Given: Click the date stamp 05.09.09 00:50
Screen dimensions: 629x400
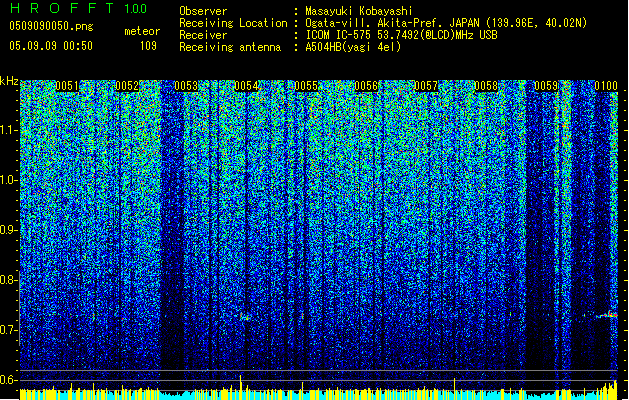Looking at the screenshot, I should pos(51,46).
